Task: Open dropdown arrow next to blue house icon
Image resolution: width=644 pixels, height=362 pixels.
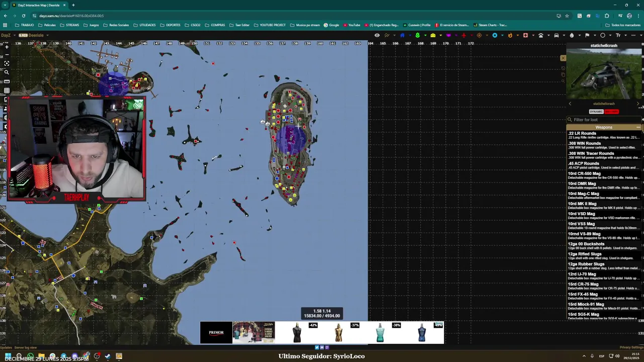Action: tap(410, 35)
